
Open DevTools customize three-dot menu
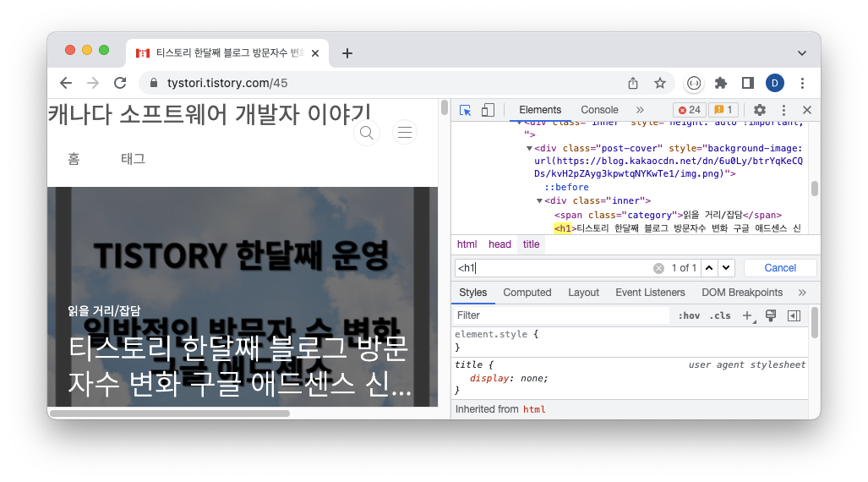click(x=783, y=110)
